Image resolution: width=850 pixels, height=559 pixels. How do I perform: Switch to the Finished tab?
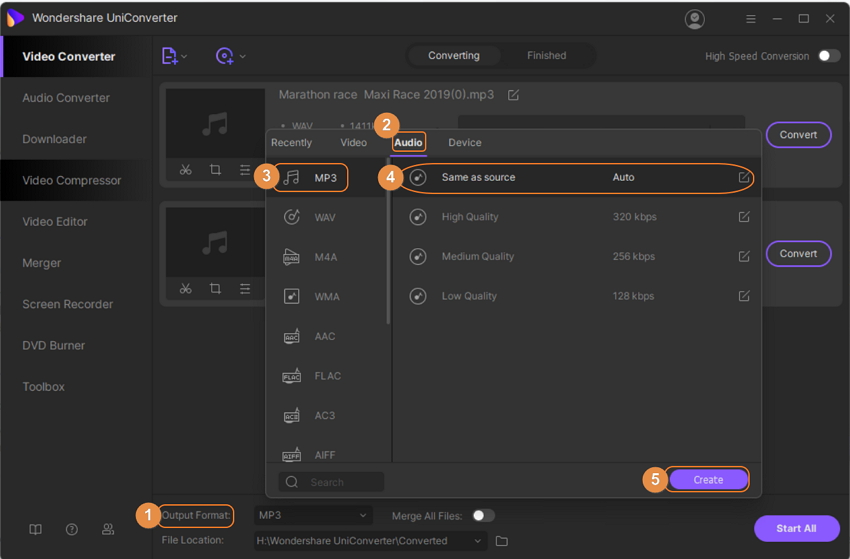[546, 56]
